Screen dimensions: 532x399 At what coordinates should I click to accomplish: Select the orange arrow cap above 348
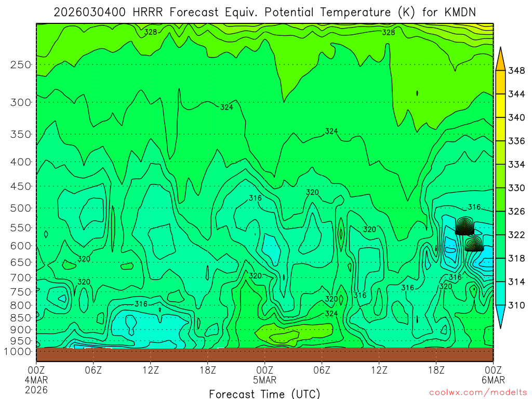pyautogui.click(x=500, y=61)
